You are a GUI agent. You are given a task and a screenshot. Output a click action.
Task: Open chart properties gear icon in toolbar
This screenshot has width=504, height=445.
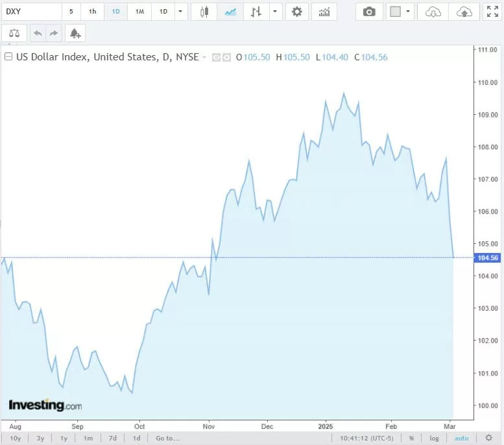297,12
